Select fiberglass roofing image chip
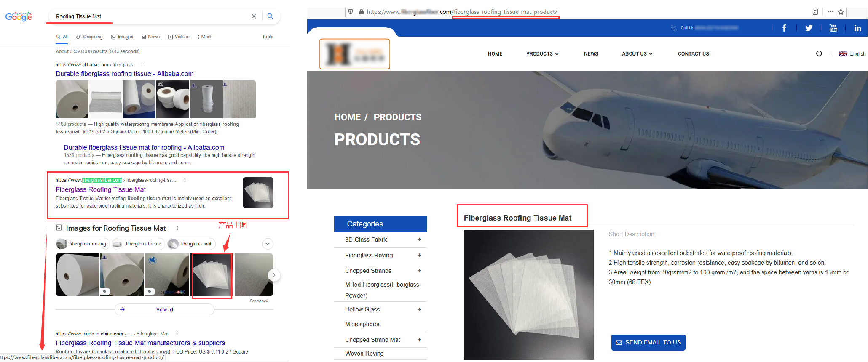Viewport: 868px width, 362px height. [83, 244]
